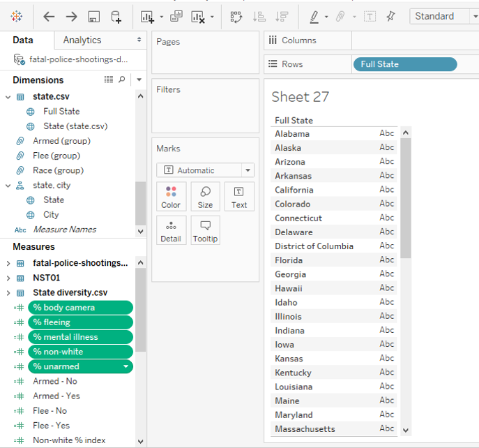Select the % mental illness measure
The height and width of the screenshot is (448, 479).
tap(79, 337)
